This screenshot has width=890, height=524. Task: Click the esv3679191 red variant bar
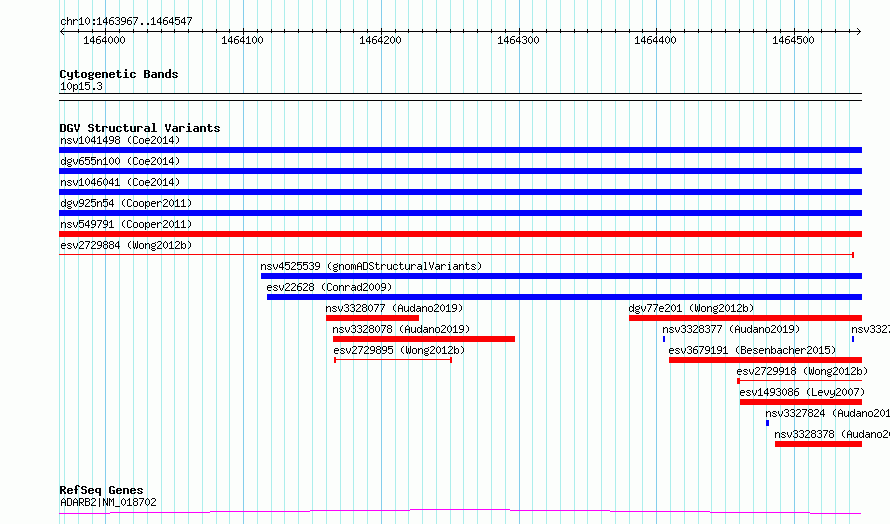(x=765, y=360)
